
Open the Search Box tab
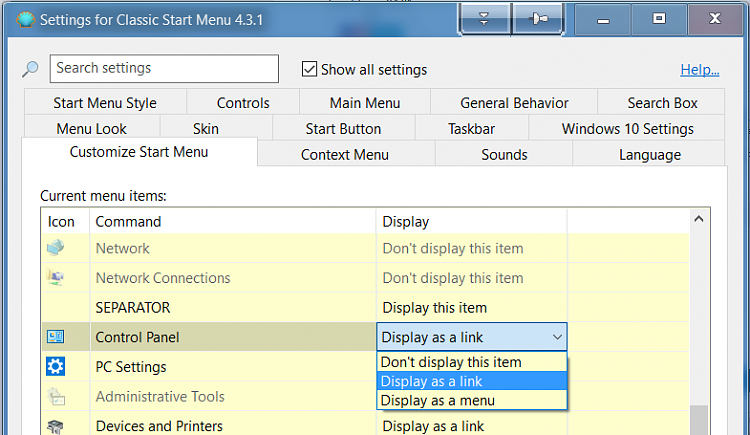point(662,102)
